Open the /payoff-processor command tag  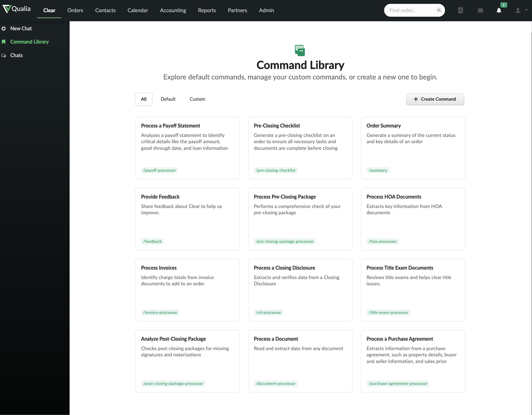[x=159, y=170]
